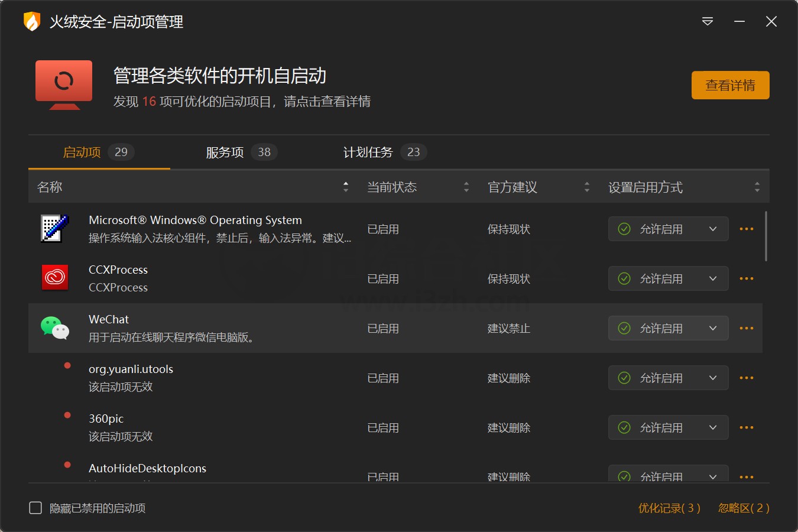Click the red dot beside AutoHideDesktopIcons
This screenshot has height=532, width=798.
click(67, 465)
